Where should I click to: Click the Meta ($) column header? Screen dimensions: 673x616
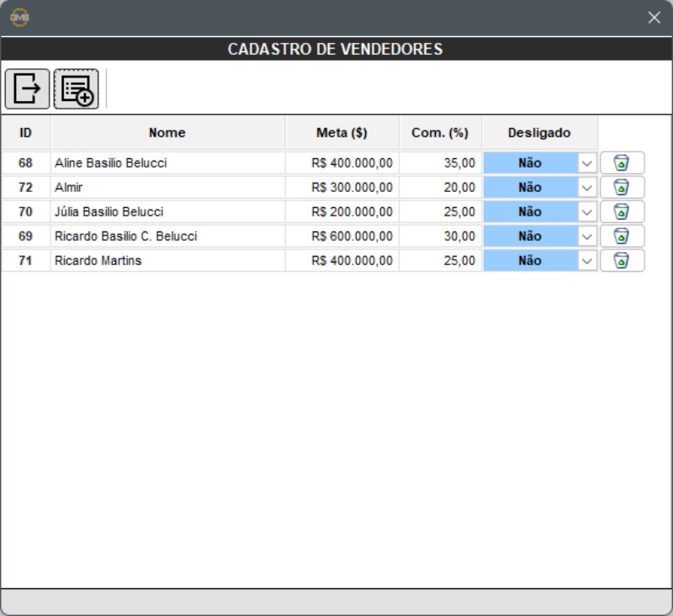coord(342,133)
